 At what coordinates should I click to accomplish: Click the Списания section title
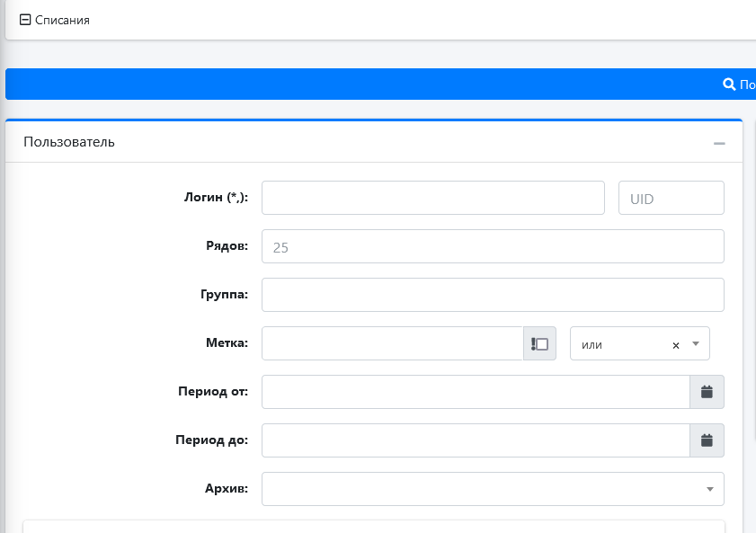pyautogui.click(x=62, y=20)
